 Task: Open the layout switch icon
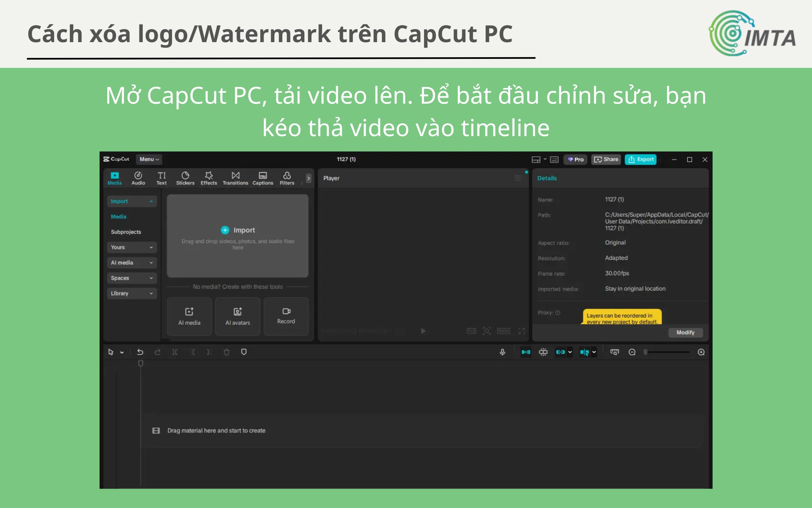pyautogui.click(x=536, y=160)
